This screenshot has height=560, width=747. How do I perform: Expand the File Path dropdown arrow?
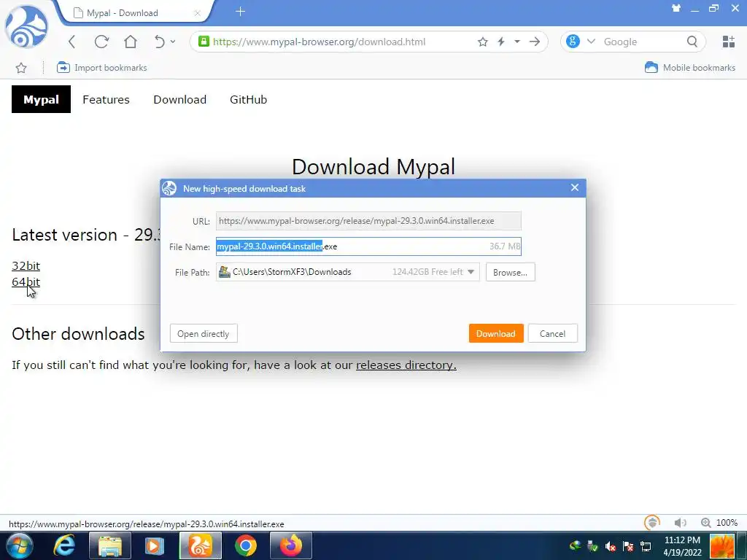471,272
